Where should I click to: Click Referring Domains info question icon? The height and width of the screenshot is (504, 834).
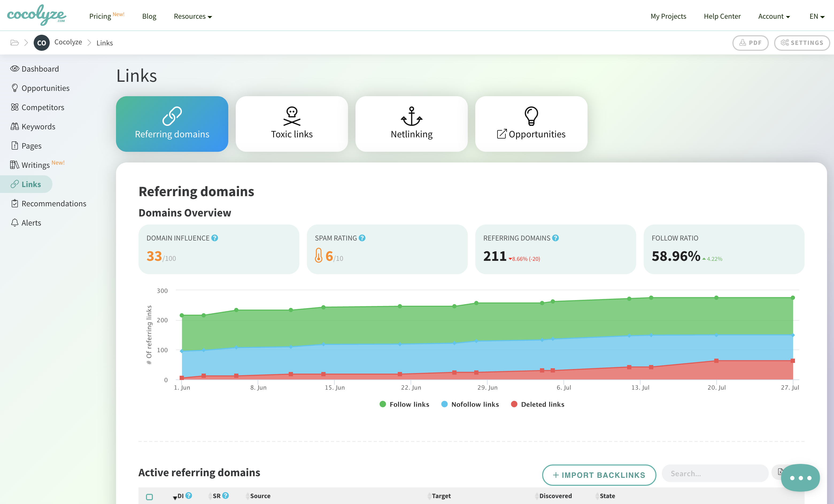(555, 238)
